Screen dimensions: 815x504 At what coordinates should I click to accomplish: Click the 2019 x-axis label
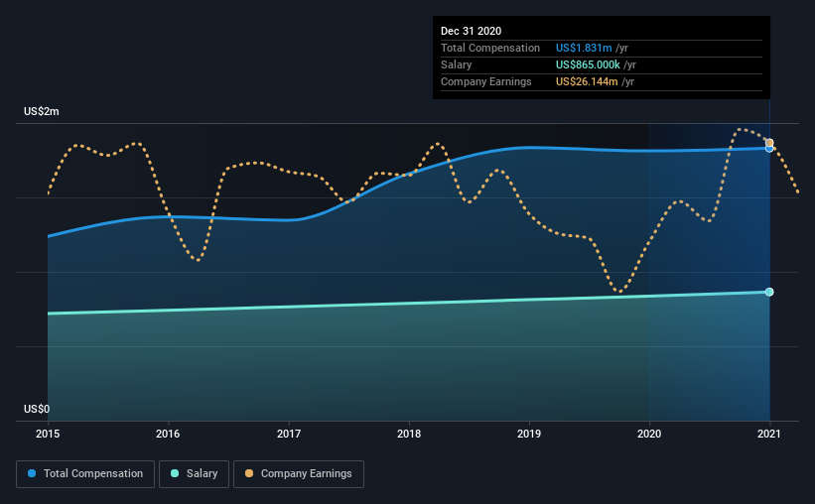click(529, 434)
